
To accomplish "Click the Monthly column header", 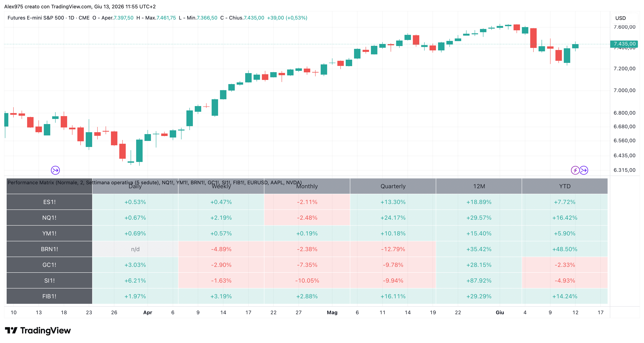I will (307, 186).
